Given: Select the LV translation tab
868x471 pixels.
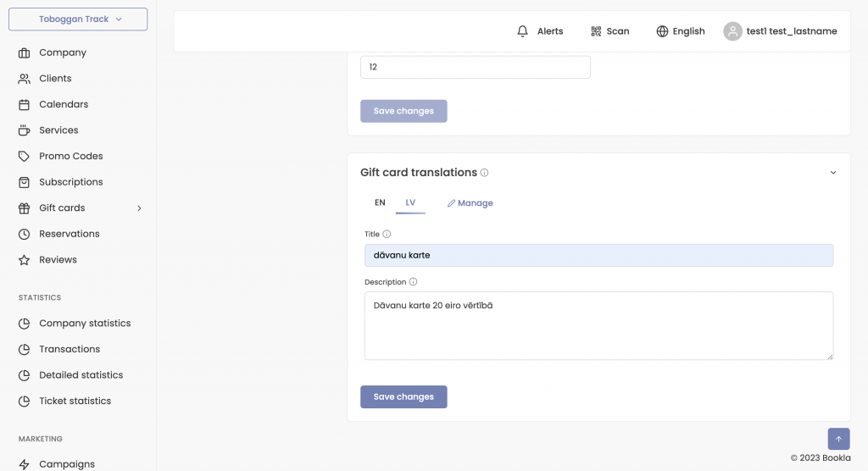Looking at the screenshot, I should pos(410,202).
